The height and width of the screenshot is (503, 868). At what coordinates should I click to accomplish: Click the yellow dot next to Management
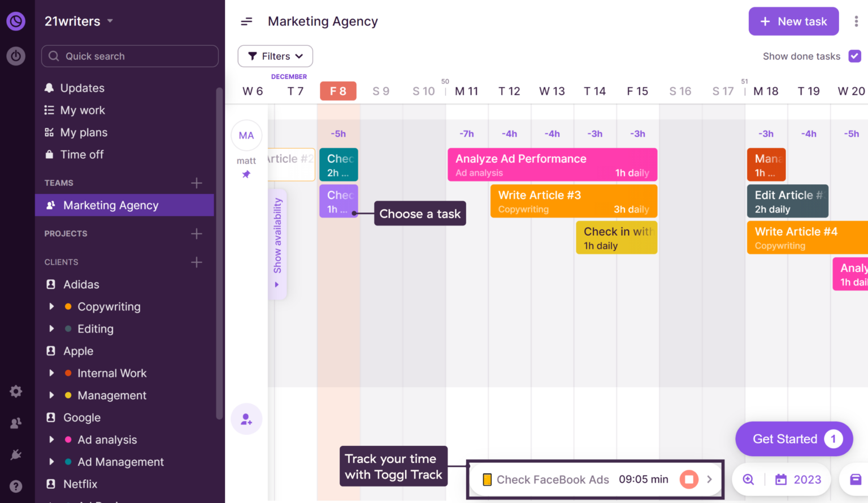[x=68, y=395]
